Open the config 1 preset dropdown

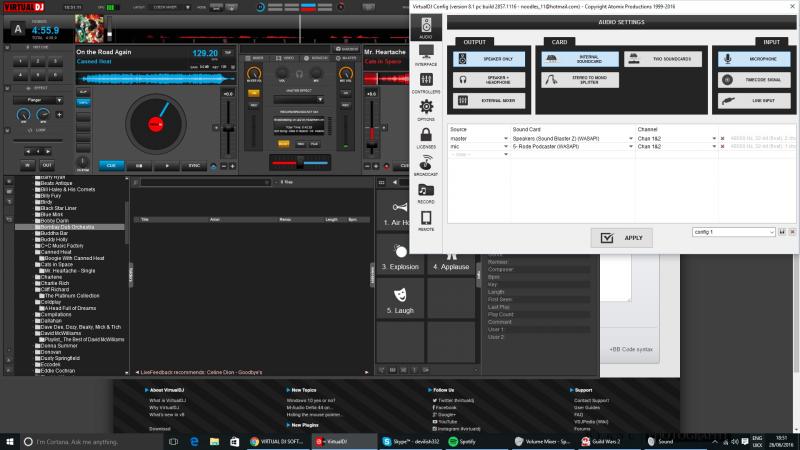(734, 232)
